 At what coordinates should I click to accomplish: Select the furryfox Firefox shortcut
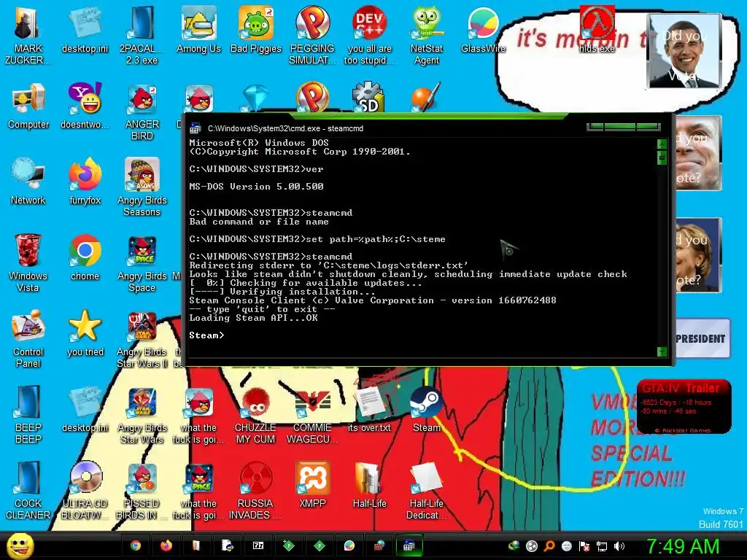pyautogui.click(x=85, y=182)
